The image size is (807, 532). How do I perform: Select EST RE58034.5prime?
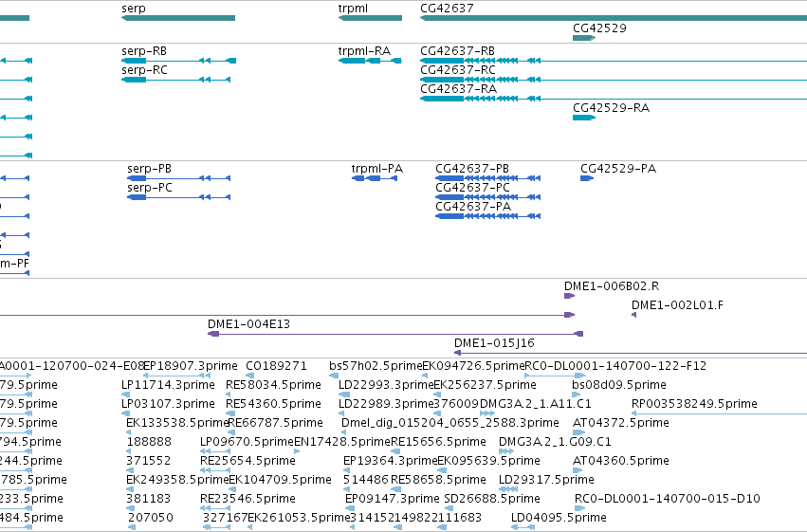(273, 385)
